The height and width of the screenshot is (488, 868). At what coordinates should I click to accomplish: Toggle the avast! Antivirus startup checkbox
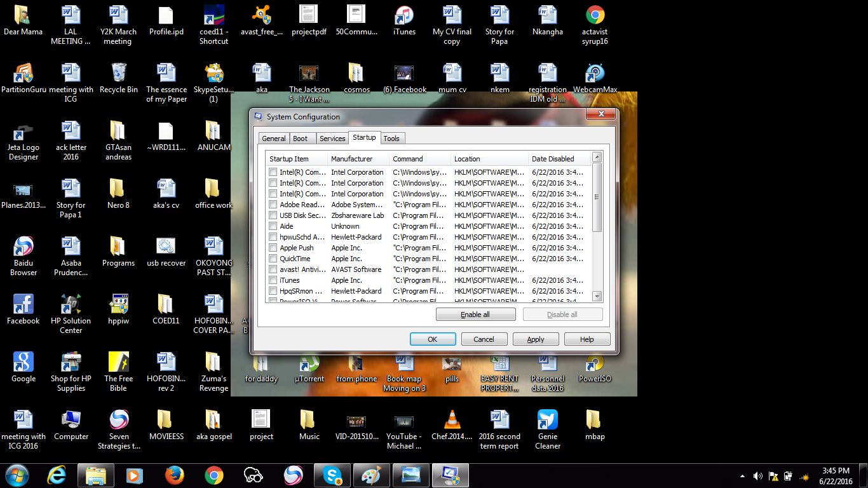pyautogui.click(x=273, y=269)
